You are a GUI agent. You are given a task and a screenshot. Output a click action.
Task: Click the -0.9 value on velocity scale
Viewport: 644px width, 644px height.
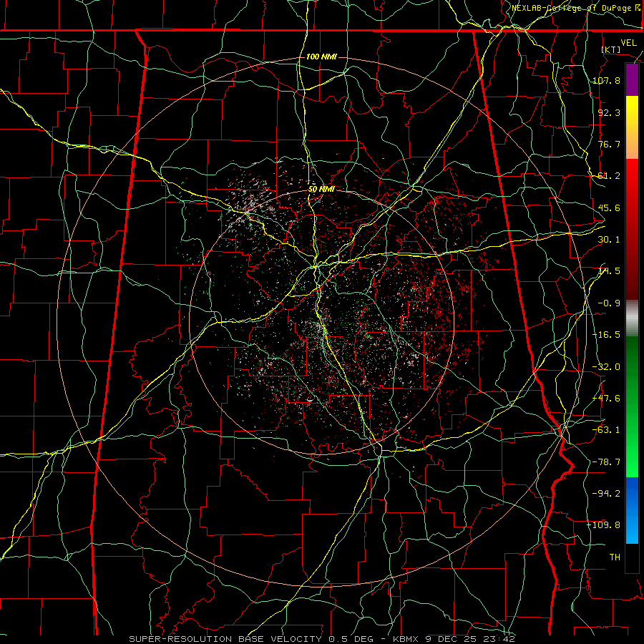point(609,303)
